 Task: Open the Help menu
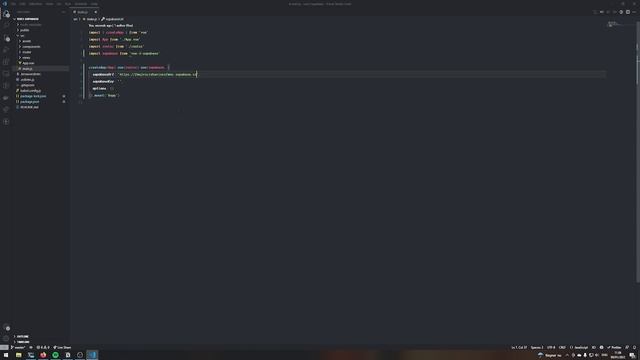pyautogui.click(x=94, y=4)
